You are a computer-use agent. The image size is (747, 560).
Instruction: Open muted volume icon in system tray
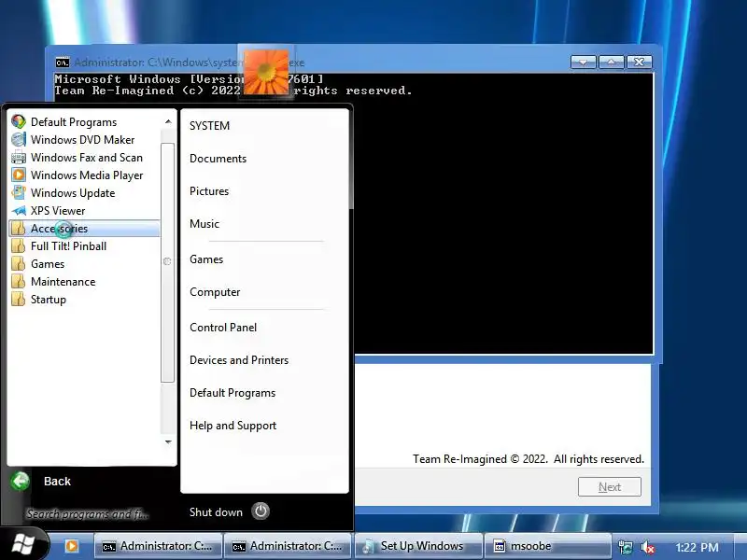point(647,547)
